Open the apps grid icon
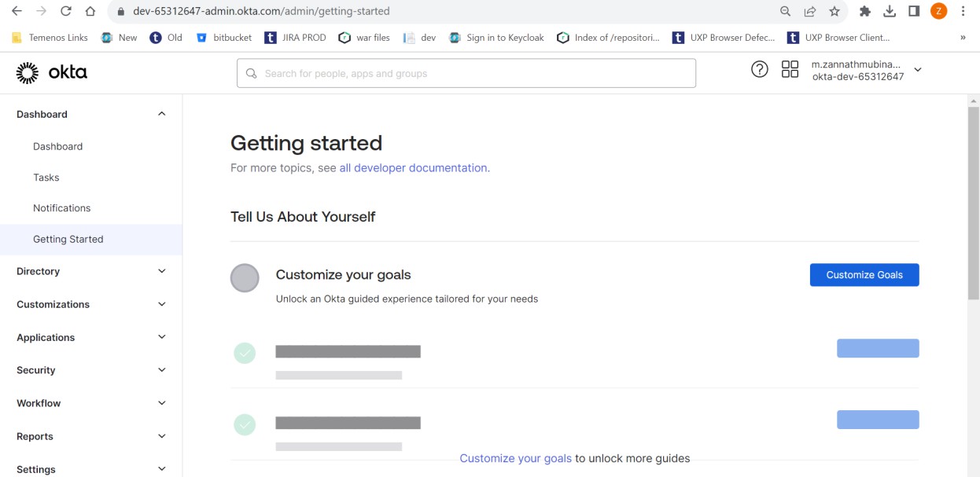Image resolution: width=980 pixels, height=477 pixels. click(x=790, y=70)
